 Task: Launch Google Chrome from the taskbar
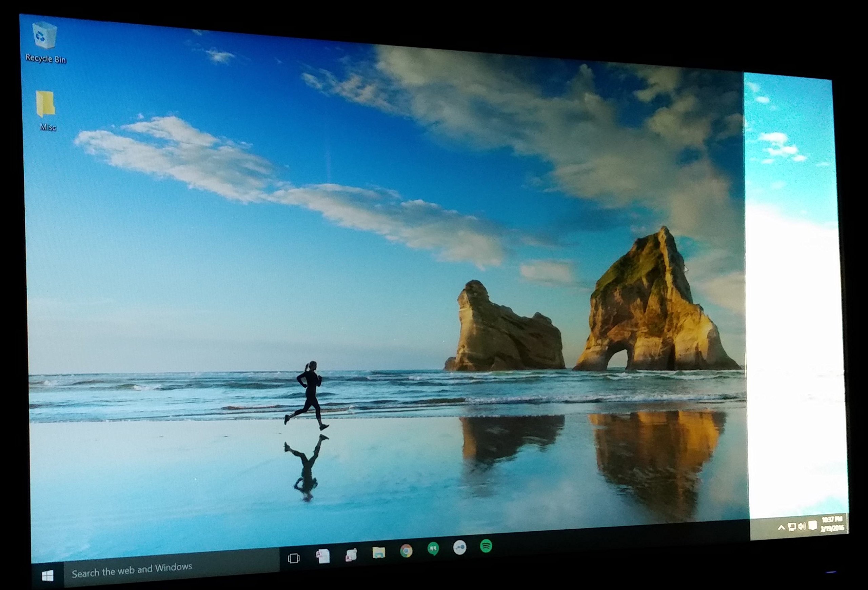(406, 551)
